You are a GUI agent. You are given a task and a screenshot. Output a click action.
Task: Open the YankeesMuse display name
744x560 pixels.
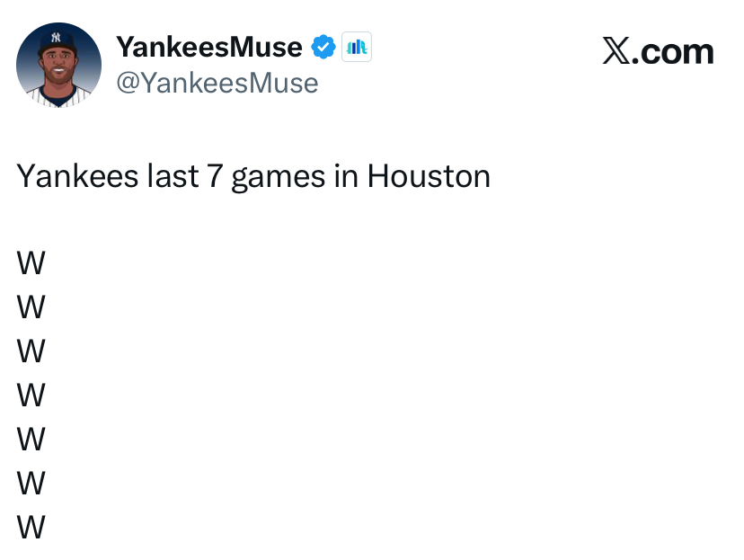tap(209, 47)
